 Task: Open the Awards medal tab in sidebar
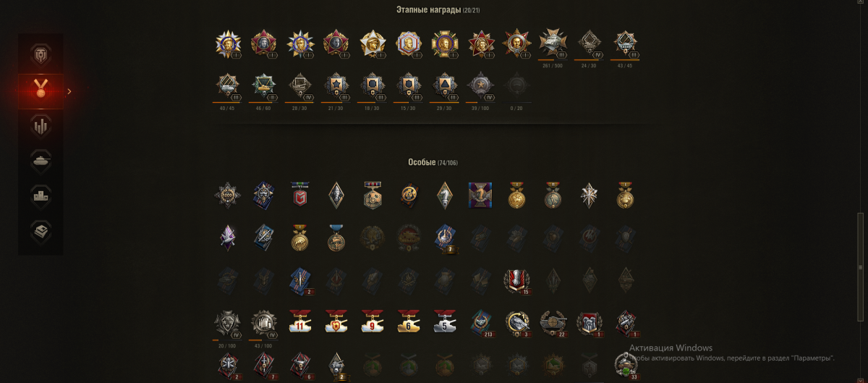(41, 91)
